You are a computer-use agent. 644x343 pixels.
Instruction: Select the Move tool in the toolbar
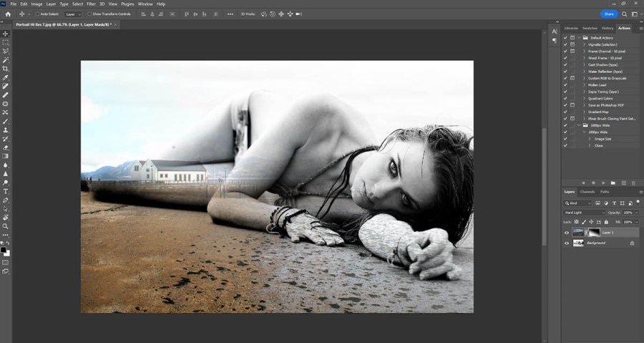[x=6, y=34]
